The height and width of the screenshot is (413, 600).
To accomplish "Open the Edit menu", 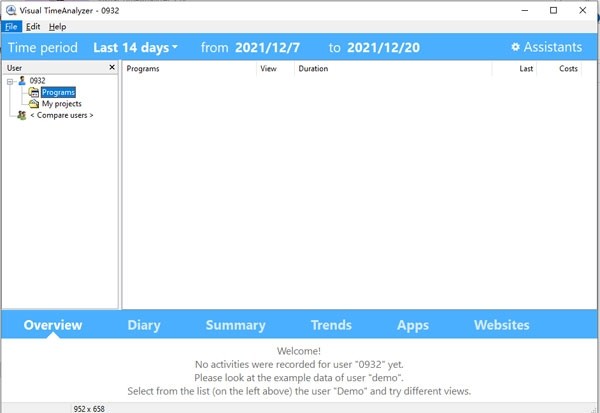I will 33,27.
